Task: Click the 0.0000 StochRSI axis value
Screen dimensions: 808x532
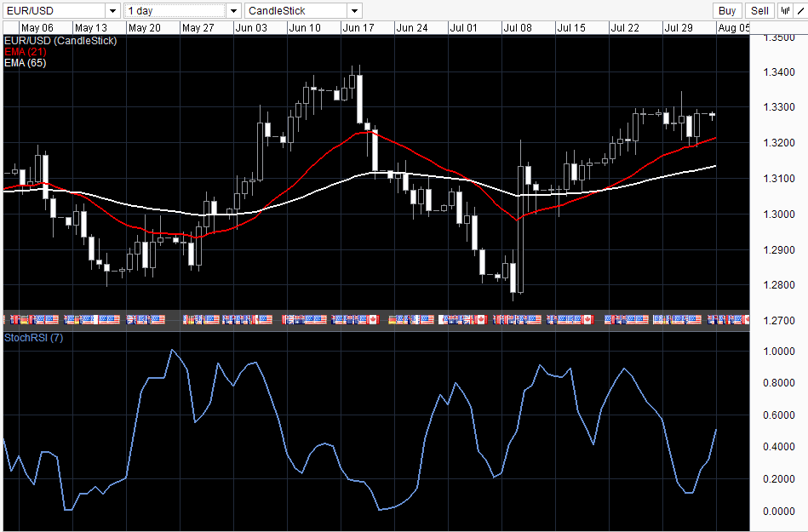Action: 779,512
